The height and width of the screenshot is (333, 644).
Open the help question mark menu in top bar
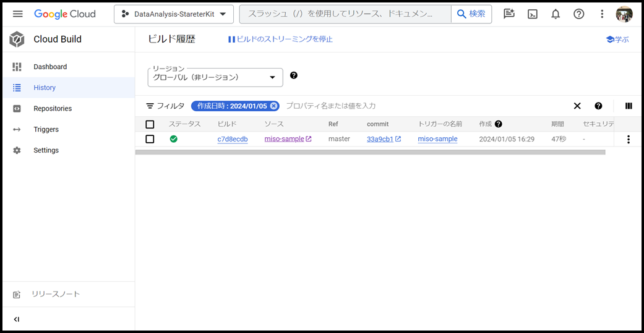(x=578, y=14)
